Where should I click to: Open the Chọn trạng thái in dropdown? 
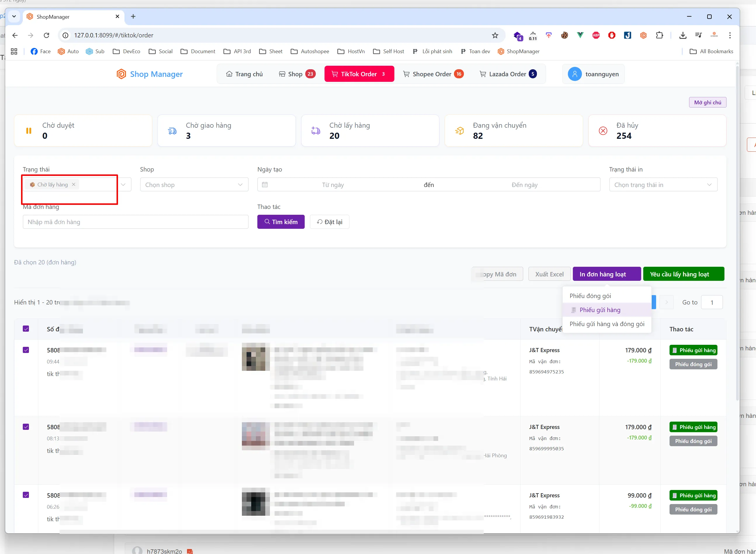click(663, 184)
